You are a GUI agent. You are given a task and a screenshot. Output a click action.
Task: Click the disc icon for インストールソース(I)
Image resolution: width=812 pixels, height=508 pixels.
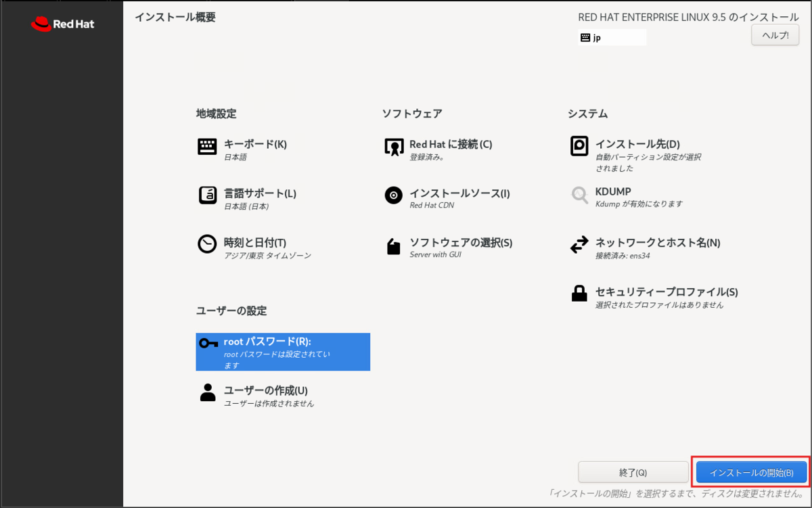pos(394,195)
